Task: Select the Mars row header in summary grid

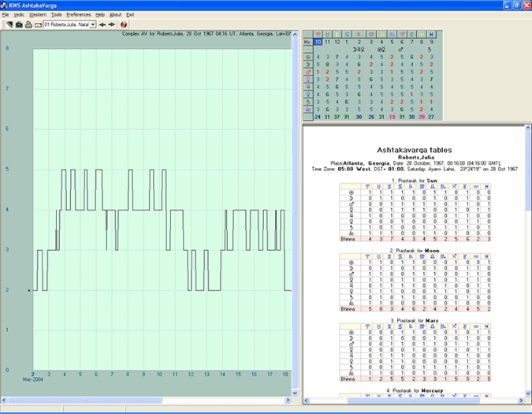Action: coord(307,72)
